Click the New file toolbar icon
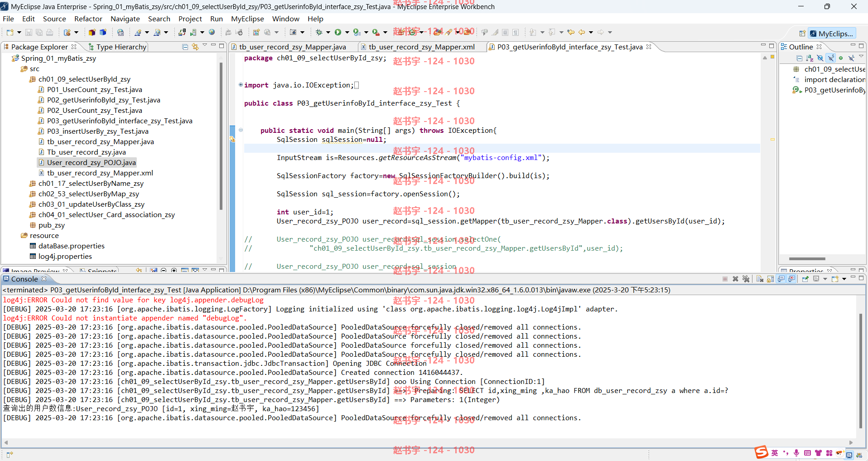Screen dimensions: 868x461 click(10, 32)
